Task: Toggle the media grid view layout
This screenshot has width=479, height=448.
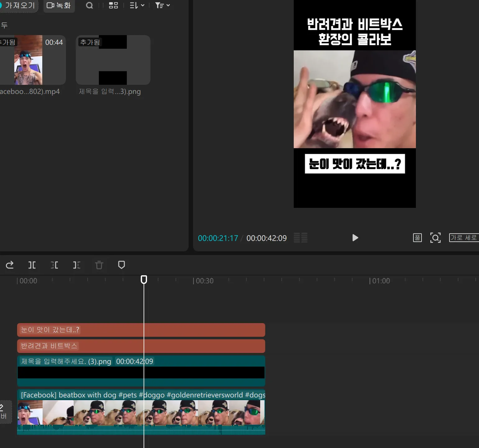Action: pyautogui.click(x=113, y=6)
